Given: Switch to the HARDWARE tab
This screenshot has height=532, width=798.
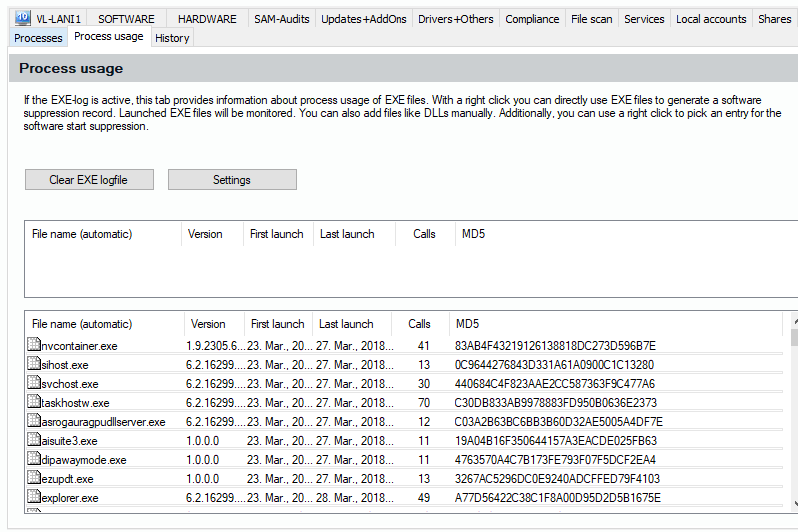Looking at the screenshot, I should [x=207, y=19].
